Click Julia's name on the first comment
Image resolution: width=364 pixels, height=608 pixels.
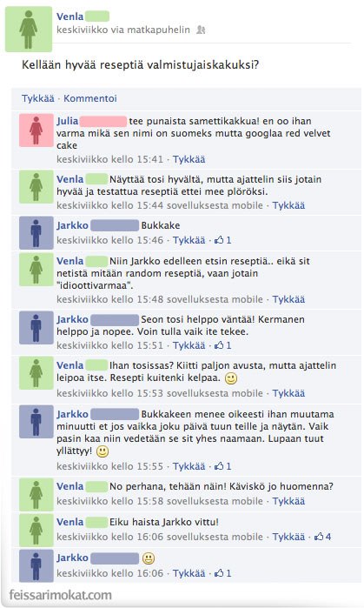68,121
